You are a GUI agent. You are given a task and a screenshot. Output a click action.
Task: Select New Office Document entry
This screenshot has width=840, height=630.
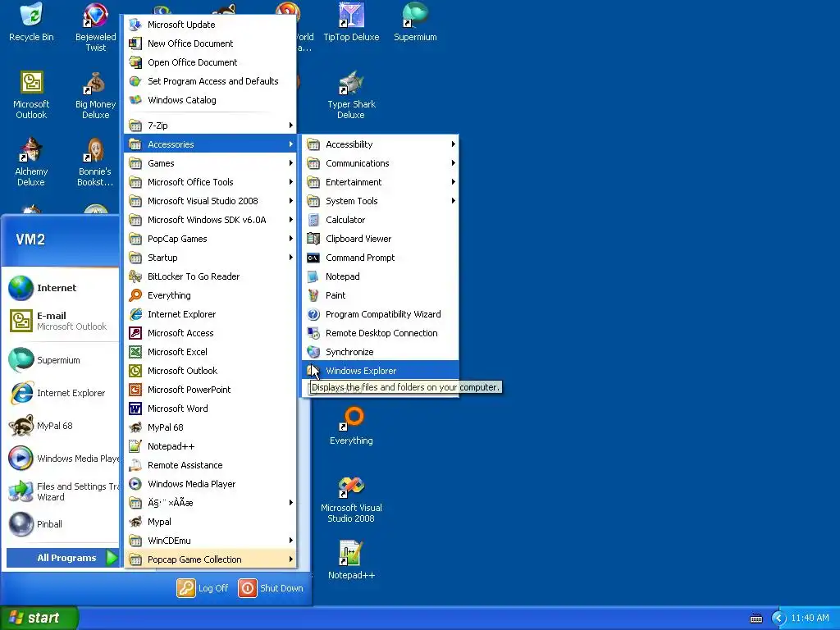[210, 43]
